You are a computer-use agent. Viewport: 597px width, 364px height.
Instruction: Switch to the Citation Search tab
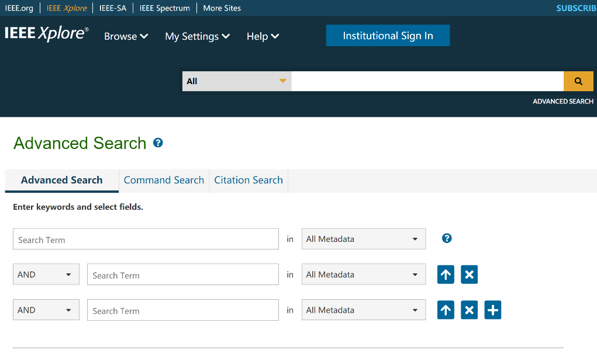(249, 180)
